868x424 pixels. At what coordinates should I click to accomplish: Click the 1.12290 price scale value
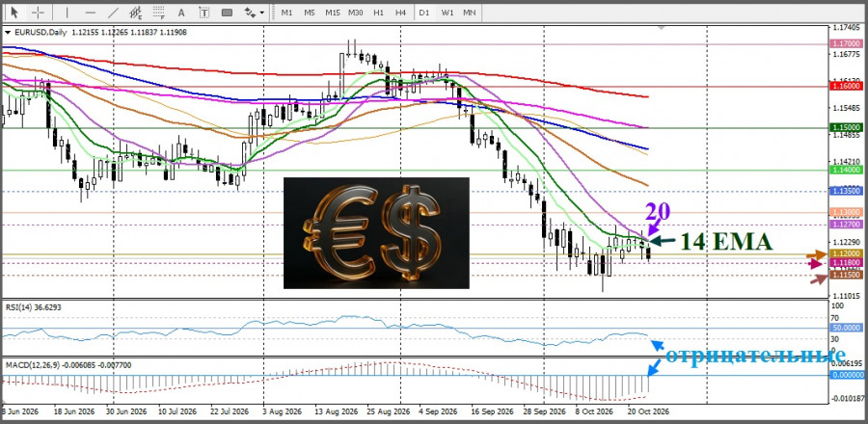pyautogui.click(x=847, y=243)
